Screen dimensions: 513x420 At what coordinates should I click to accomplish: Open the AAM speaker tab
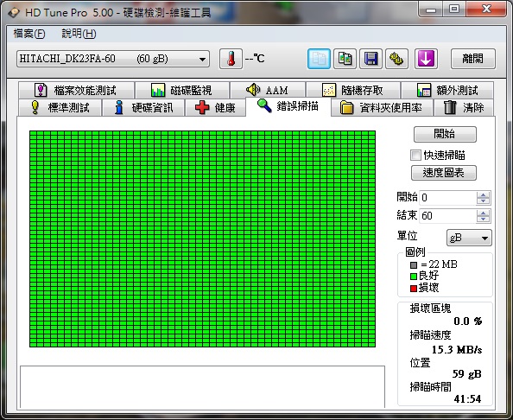[x=268, y=90]
